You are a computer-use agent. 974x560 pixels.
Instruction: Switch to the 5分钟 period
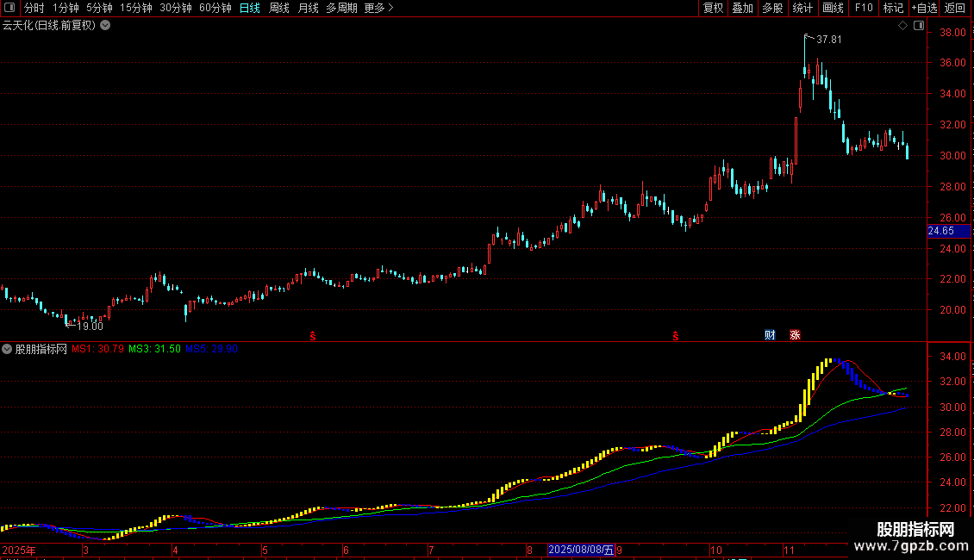coord(99,8)
